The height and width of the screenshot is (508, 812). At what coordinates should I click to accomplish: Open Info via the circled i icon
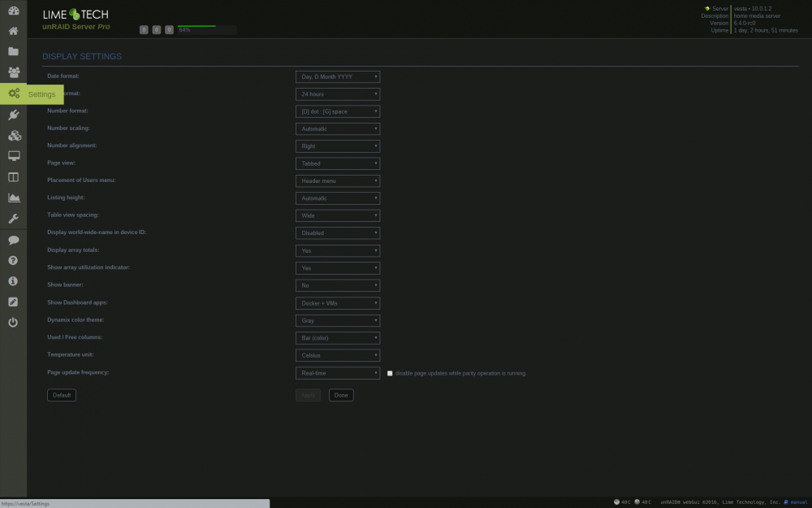tap(14, 281)
